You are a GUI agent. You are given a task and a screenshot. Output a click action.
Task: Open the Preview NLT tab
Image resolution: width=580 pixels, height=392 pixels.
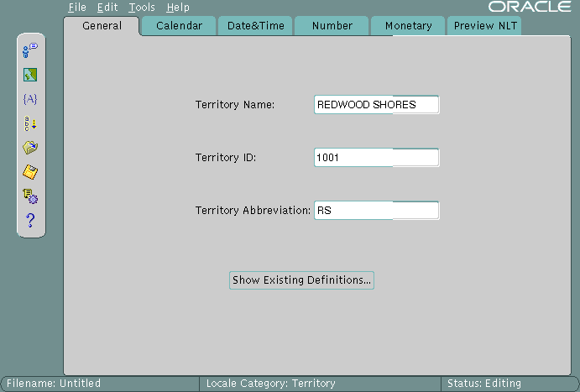click(484, 26)
